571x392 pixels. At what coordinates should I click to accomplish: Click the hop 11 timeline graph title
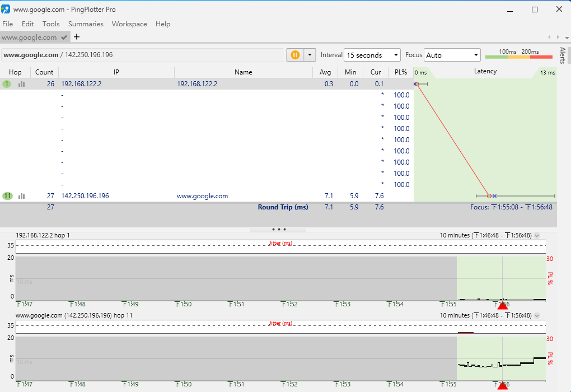(x=74, y=315)
